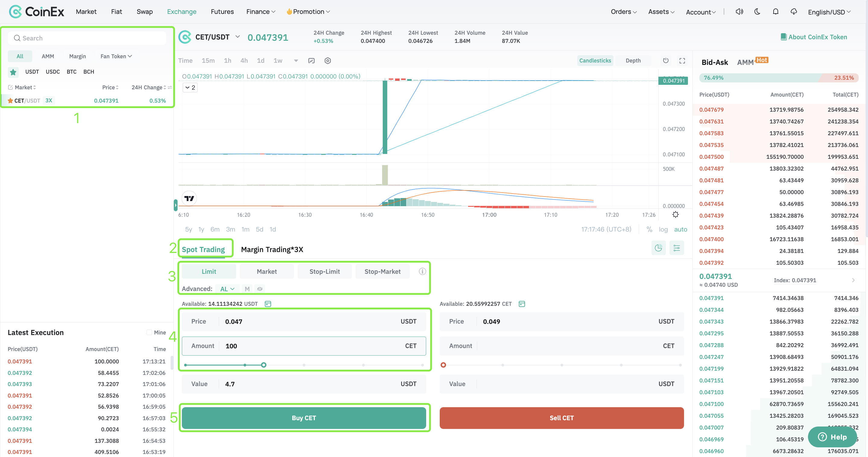
Task: Open the English/USD language selector
Action: tap(829, 12)
